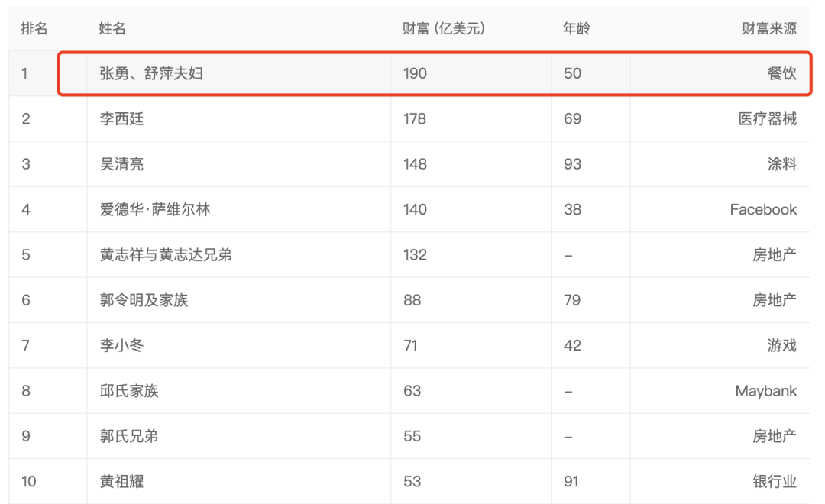825x504 pixels.
Task: Click the 邱氏家族 name
Action: (129, 391)
